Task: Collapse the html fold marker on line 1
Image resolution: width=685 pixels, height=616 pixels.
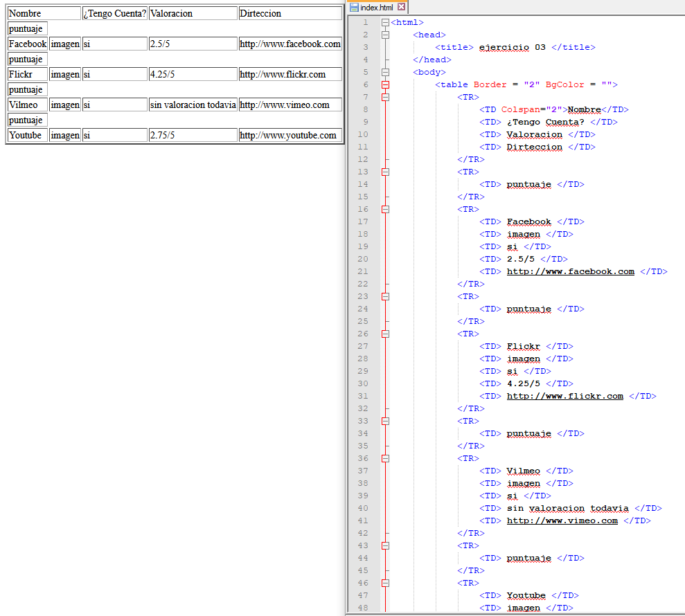Action: [385, 22]
